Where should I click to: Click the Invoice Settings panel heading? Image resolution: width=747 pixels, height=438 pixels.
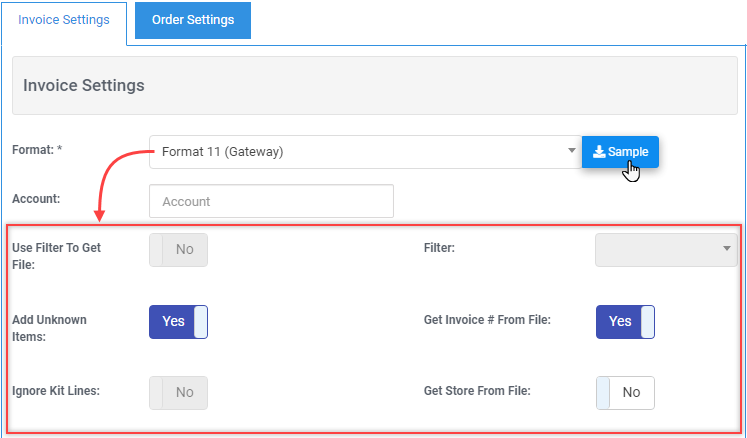[84, 86]
